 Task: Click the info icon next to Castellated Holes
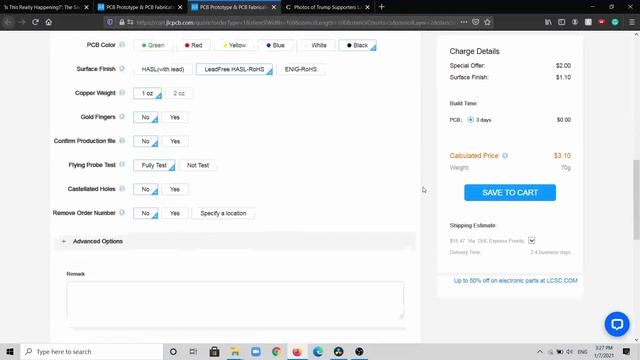pos(122,189)
